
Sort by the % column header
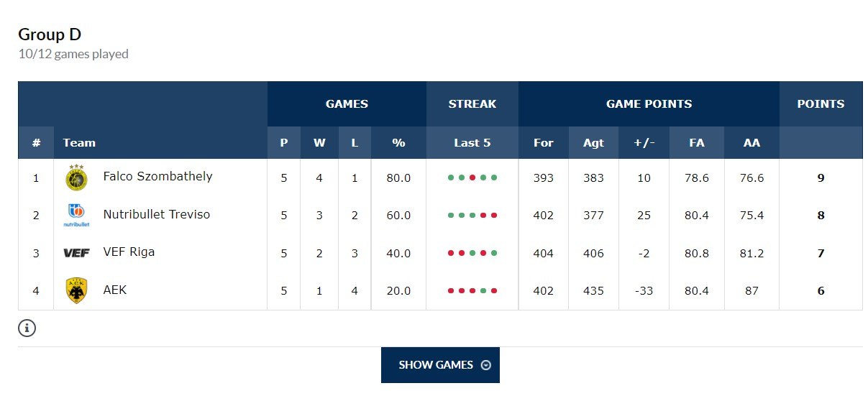pyautogui.click(x=398, y=142)
